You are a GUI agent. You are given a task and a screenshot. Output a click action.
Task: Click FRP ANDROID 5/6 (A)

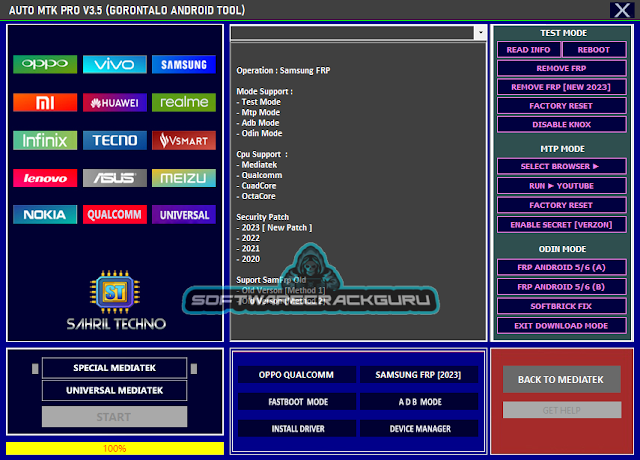click(x=562, y=267)
